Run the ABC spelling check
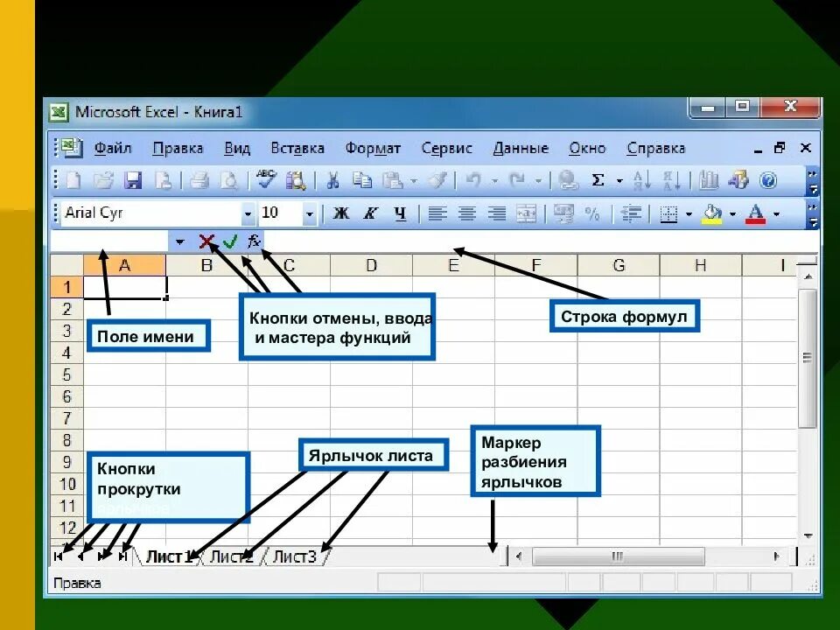Image resolution: width=840 pixels, height=630 pixels. click(x=266, y=179)
